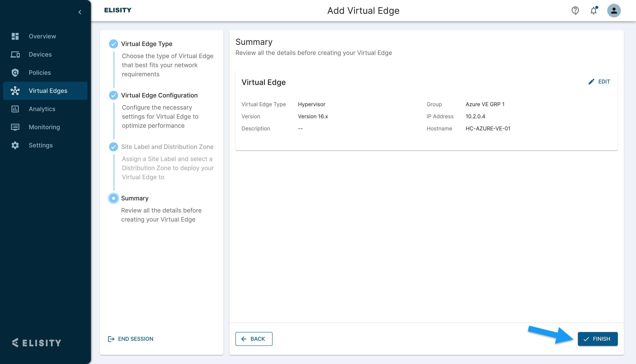Go to the Virtual Edge Configuration step
The width and height of the screenshot is (636, 364).
159,95
